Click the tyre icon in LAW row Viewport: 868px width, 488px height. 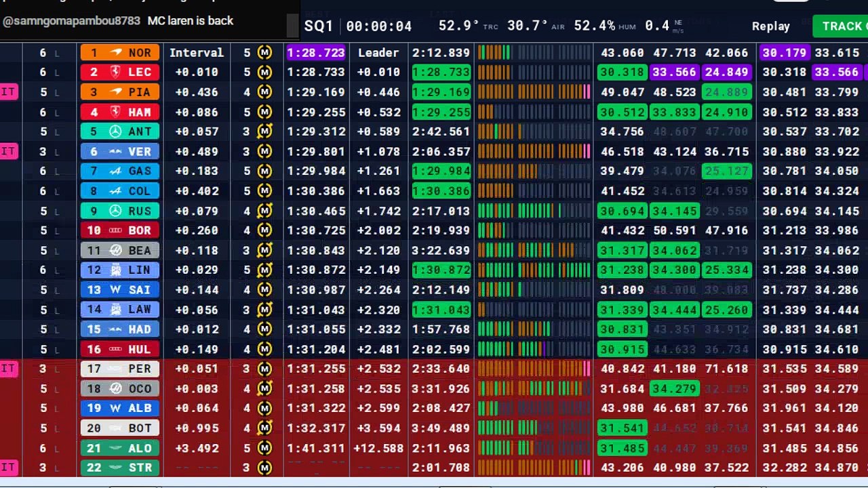point(265,310)
